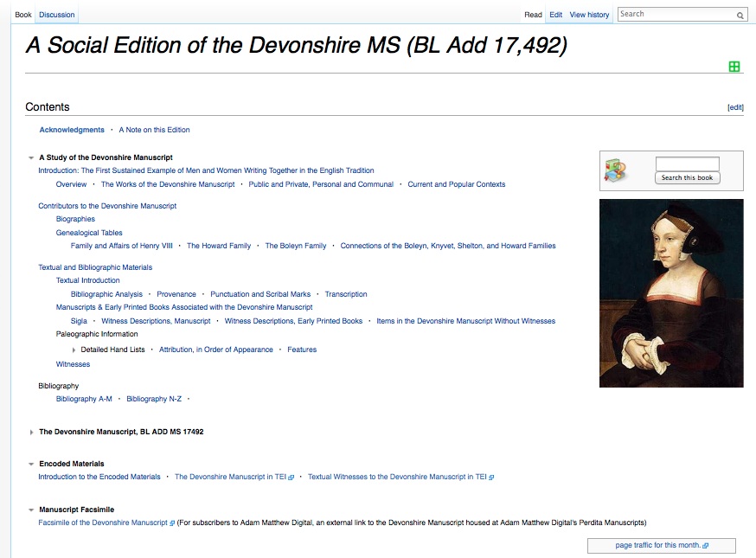Open The Howard Family link
This screenshot has width=756, height=558.
[219, 246]
